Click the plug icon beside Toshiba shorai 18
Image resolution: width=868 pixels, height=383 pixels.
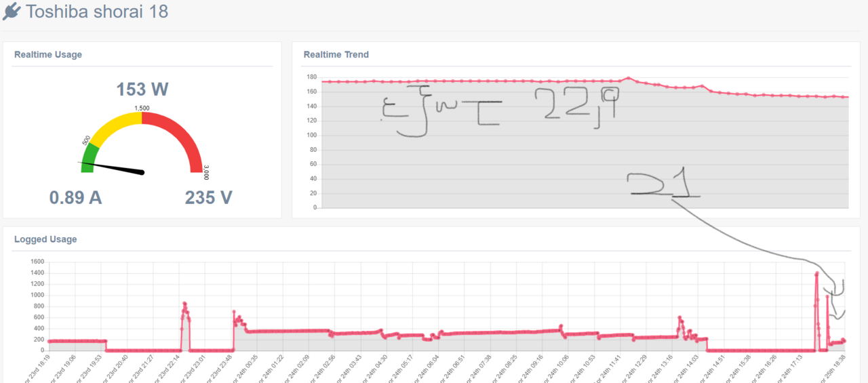pyautogui.click(x=12, y=12)
